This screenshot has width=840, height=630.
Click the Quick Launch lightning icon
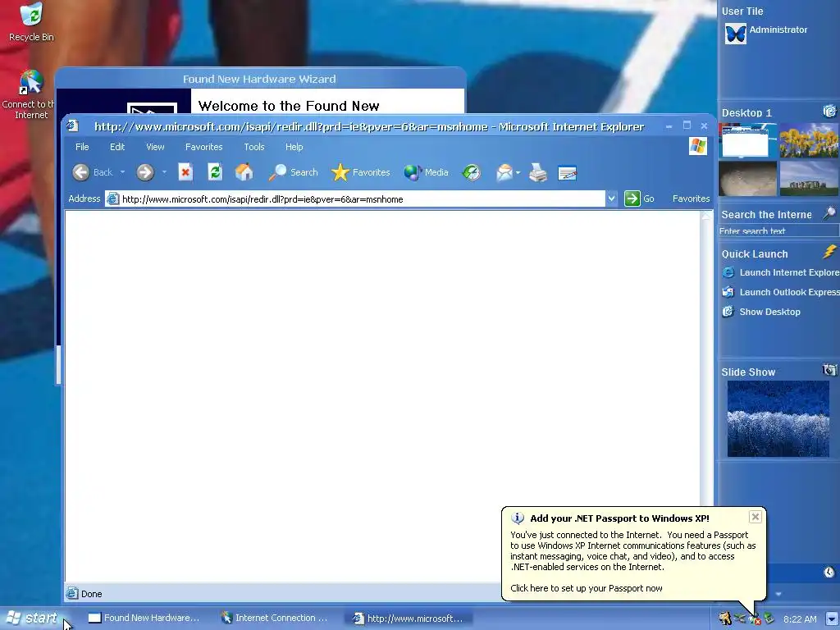829,252
